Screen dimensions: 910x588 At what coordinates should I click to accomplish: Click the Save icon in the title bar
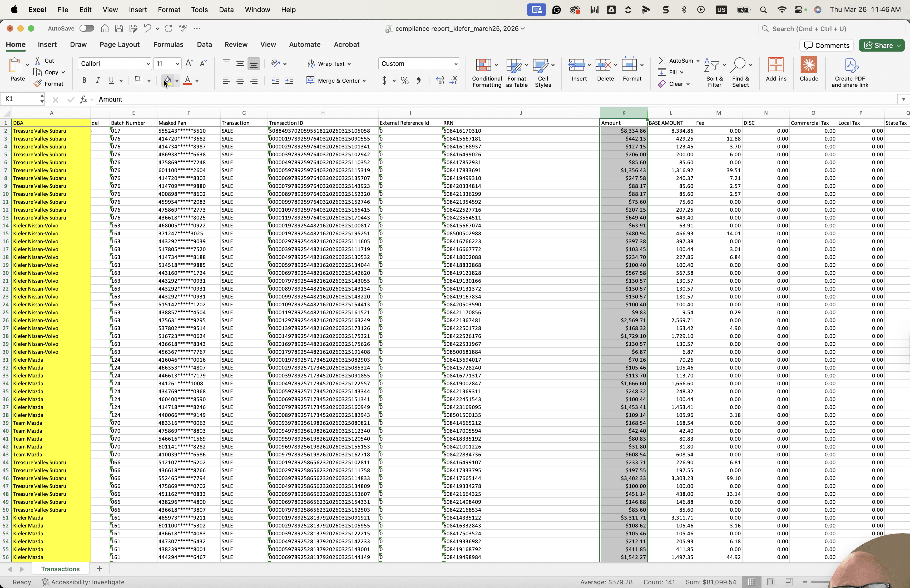(119, 28)
